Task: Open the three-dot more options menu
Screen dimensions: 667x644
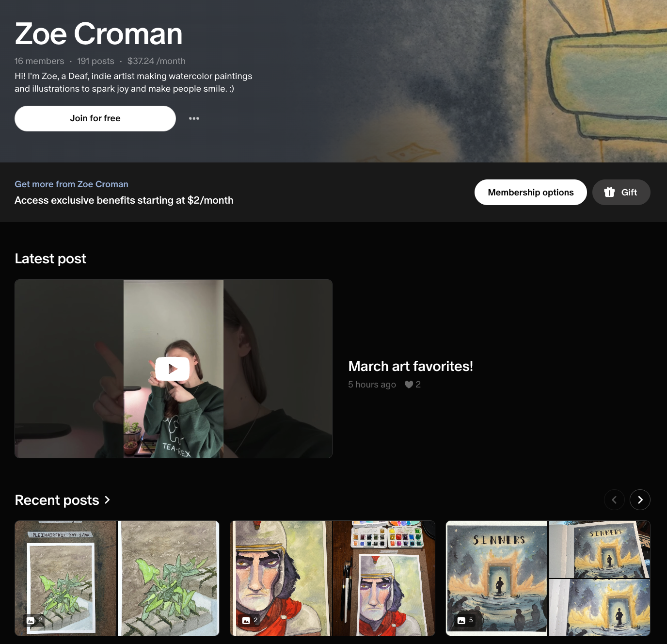Action: click(x=194, y=118)
